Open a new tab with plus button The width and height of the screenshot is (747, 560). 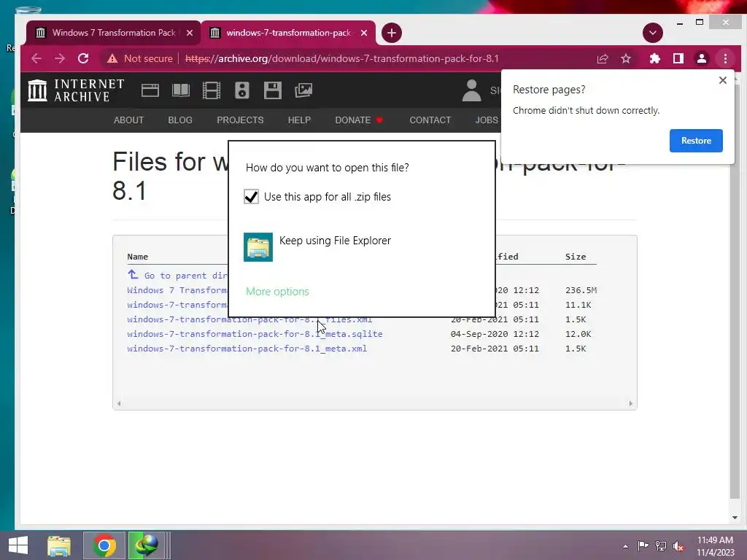pos(392,33)
